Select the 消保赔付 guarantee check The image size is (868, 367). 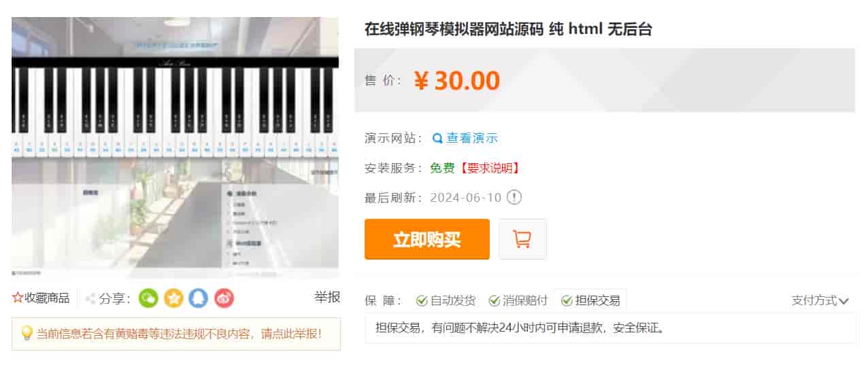pyautogui.click(x=518, y=300)
